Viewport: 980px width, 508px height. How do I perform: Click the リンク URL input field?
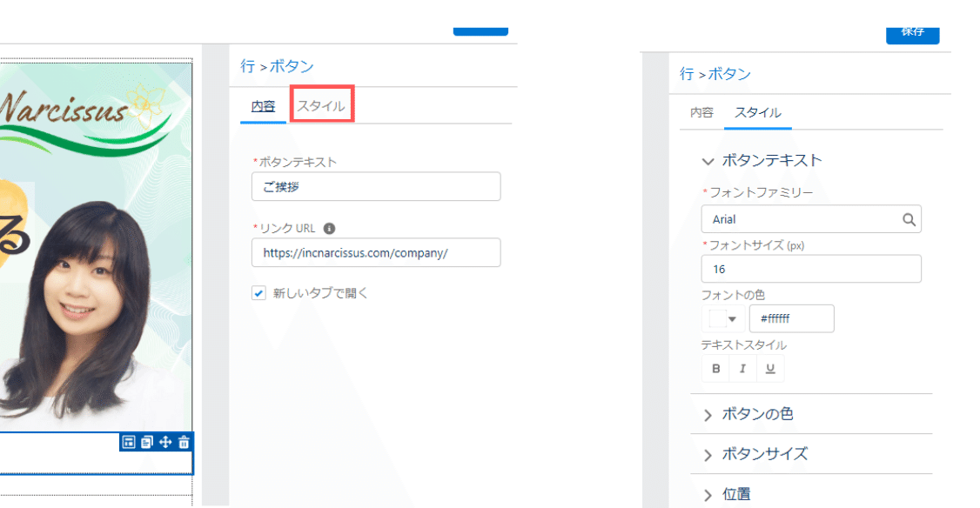point(376,252)
